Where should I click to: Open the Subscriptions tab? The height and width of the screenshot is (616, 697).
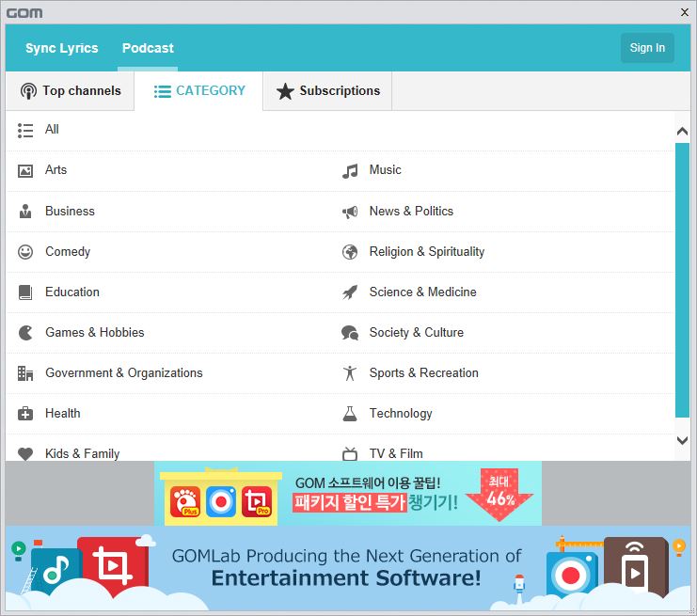(x=327, y=90)
